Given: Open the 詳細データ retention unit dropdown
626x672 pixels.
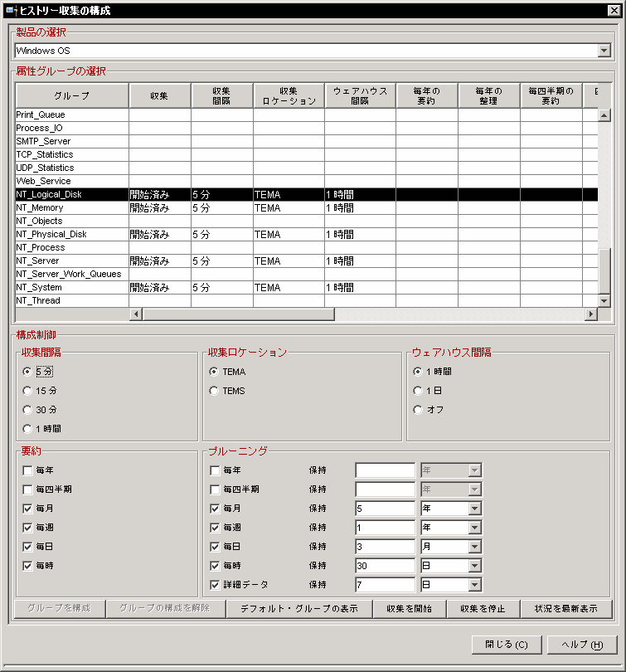Looking at the screenshot, I should [x=474, y=585].
